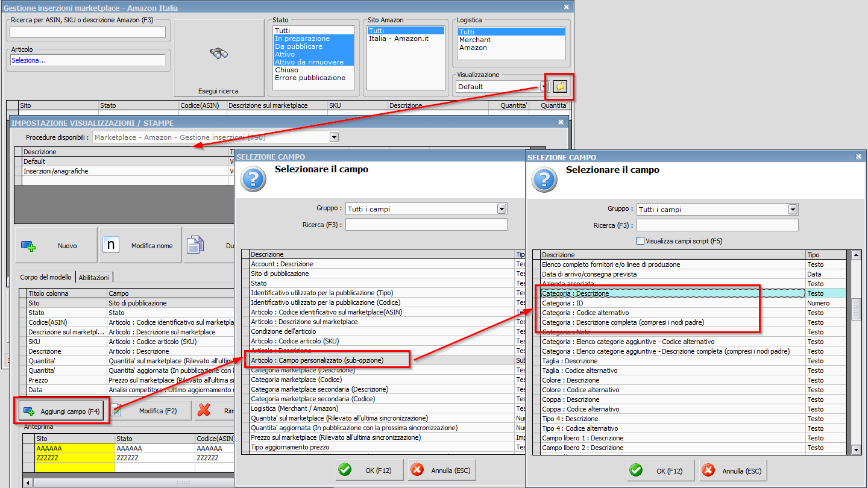Screen dimensions: 868x488
Task: Click the Nuovo button to create a view
Action: coord(56,245)
